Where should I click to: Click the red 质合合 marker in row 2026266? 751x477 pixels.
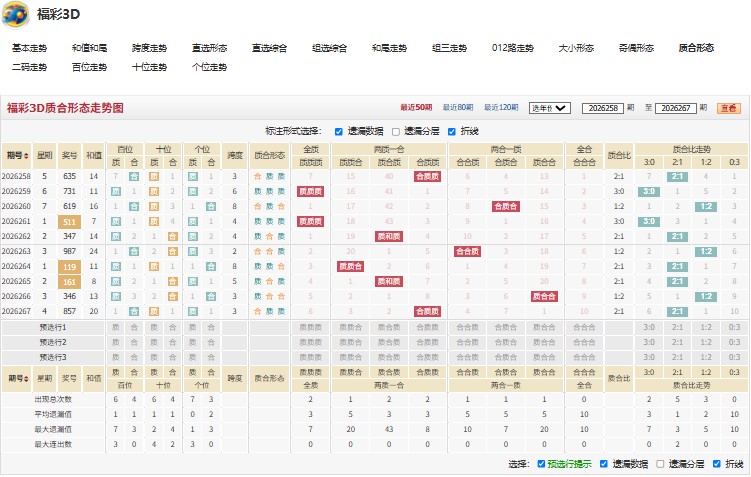(544, 296)
